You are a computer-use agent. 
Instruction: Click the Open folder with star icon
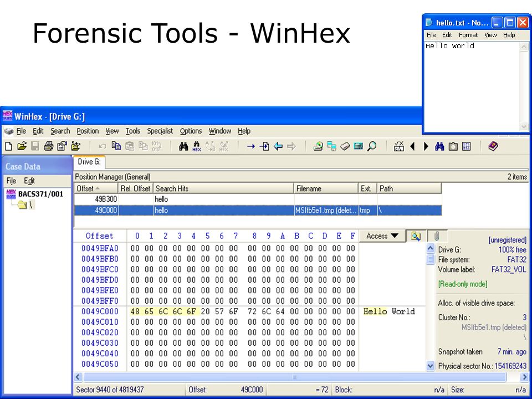pos(76,146)
